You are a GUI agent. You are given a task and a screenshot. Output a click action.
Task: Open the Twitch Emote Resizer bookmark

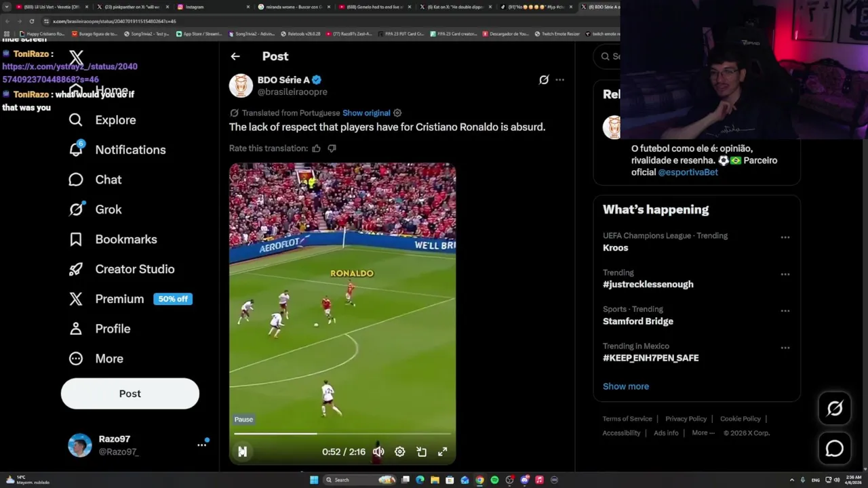(x=557, y=34)
